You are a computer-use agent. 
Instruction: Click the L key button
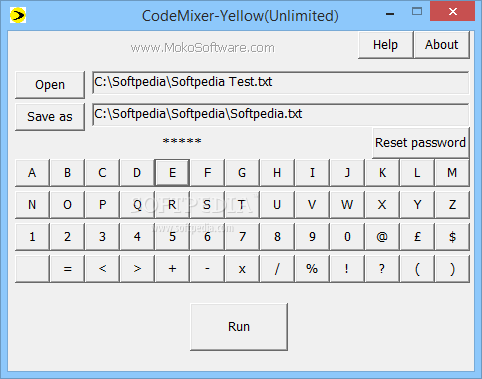pyautogui.click(x=417, y=173)
